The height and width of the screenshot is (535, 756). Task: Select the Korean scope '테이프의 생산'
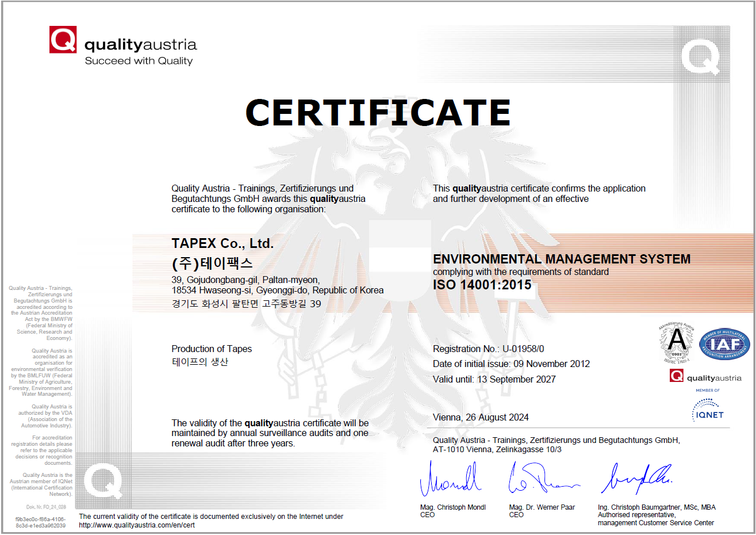coord(200,362)
